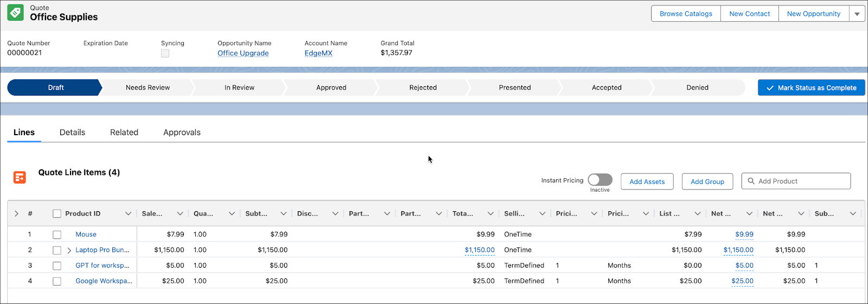Click the orange Quote Line Items icon
This screenshot has height=304, width=868.
click(20, 177)
